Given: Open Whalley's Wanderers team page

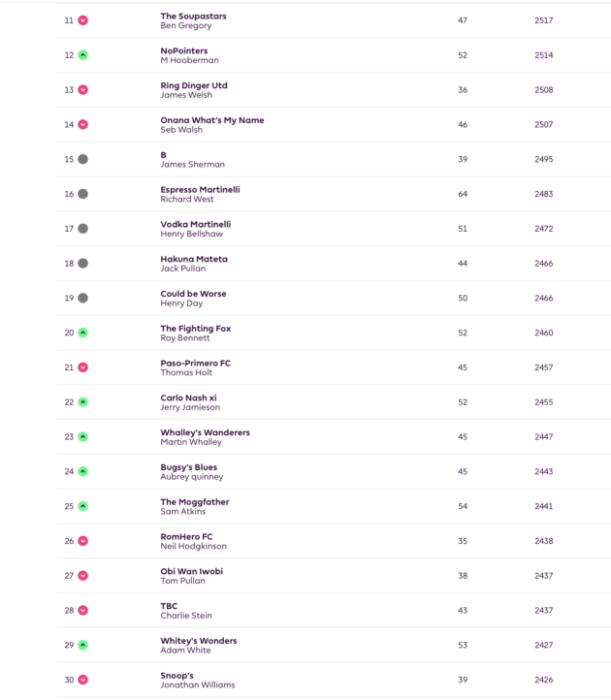Looking at the screenshot, I should click(205, 432).
